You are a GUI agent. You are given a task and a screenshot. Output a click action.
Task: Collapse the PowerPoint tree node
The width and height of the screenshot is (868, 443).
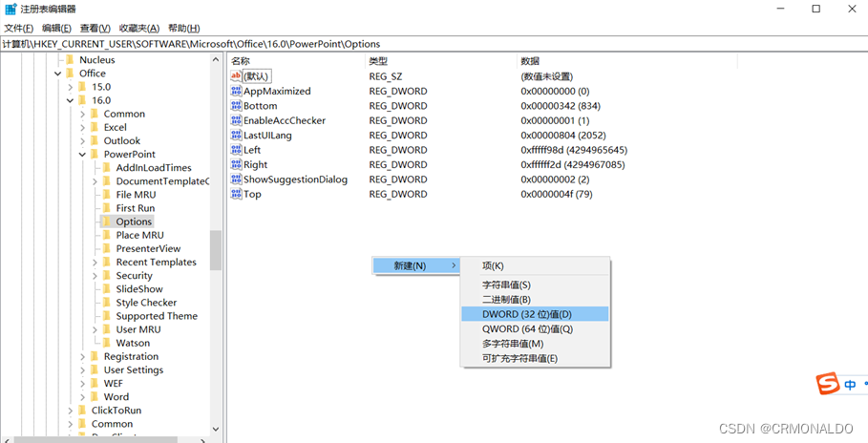(x=82, y=155)
